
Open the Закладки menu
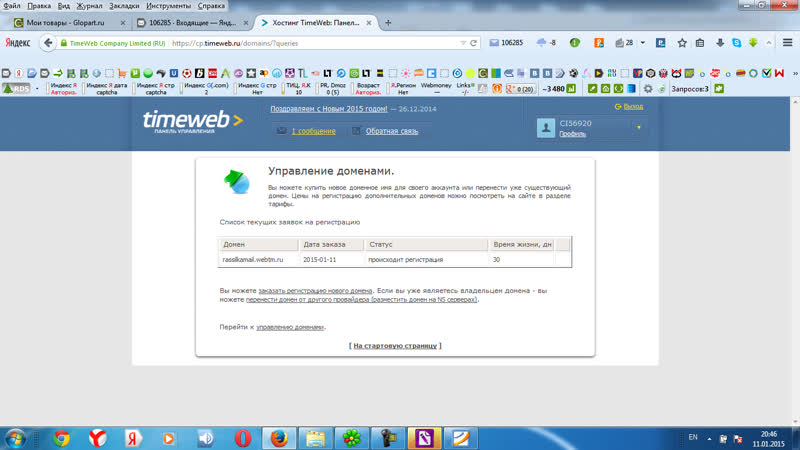(124, 6)
